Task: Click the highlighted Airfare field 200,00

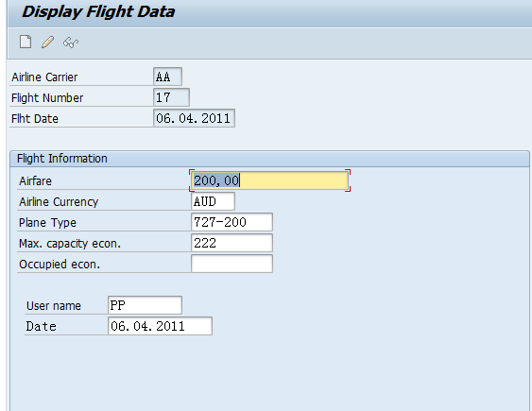Action: coord(269,180)
